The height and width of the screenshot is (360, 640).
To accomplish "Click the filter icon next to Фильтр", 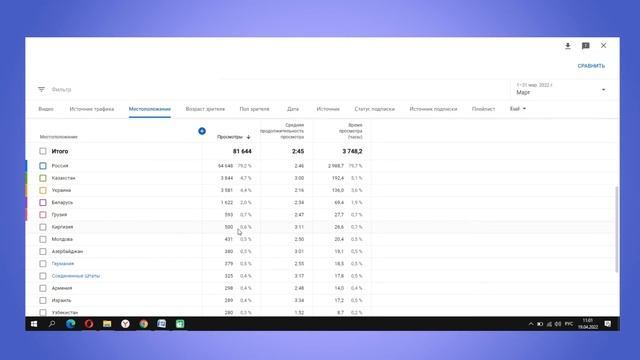I will pos(41,89).
